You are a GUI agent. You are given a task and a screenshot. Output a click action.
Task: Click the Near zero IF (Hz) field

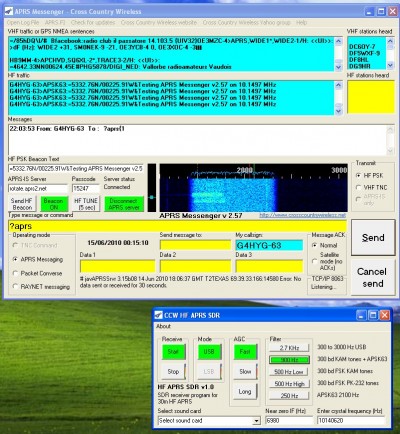pos(288,421)
